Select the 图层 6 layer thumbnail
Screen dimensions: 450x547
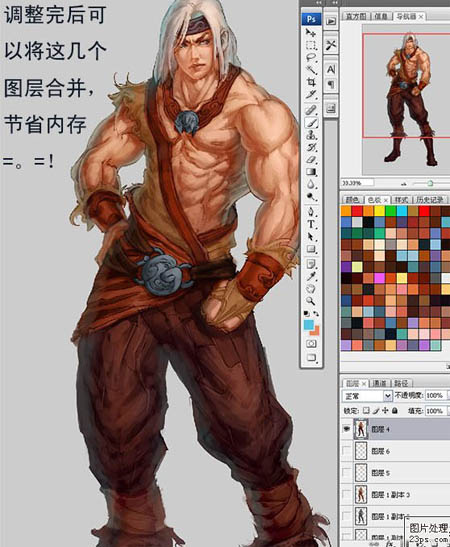click(361, 451)
